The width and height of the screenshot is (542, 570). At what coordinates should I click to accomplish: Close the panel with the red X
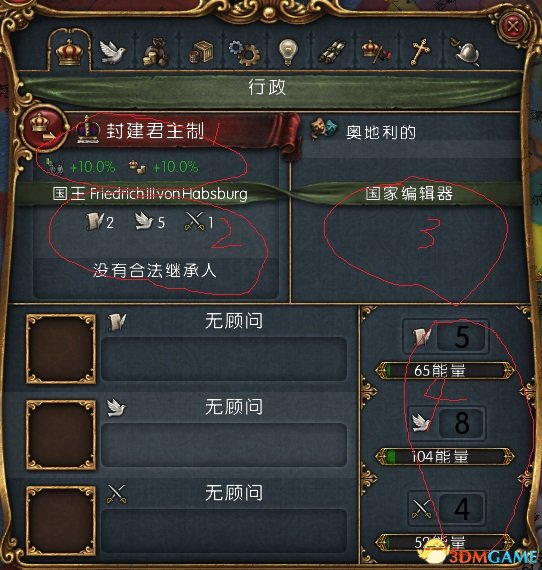(x=513, y=26)
